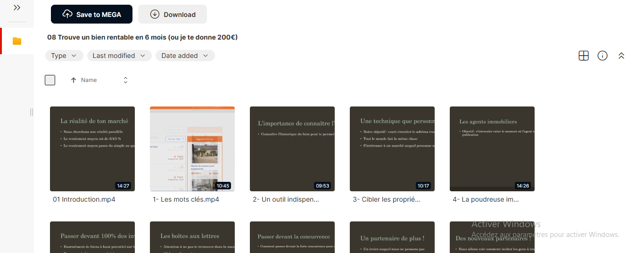Select file name 1- Les mots clés.mp4
This screenshot has width=644, height=253.
(x=186, y=199)
